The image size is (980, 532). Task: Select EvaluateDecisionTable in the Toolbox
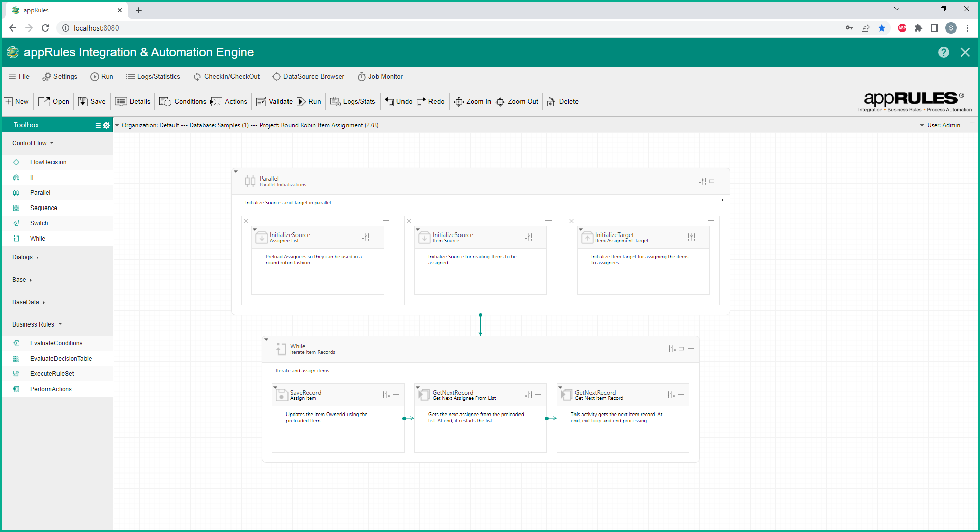(x=57, y=359)
